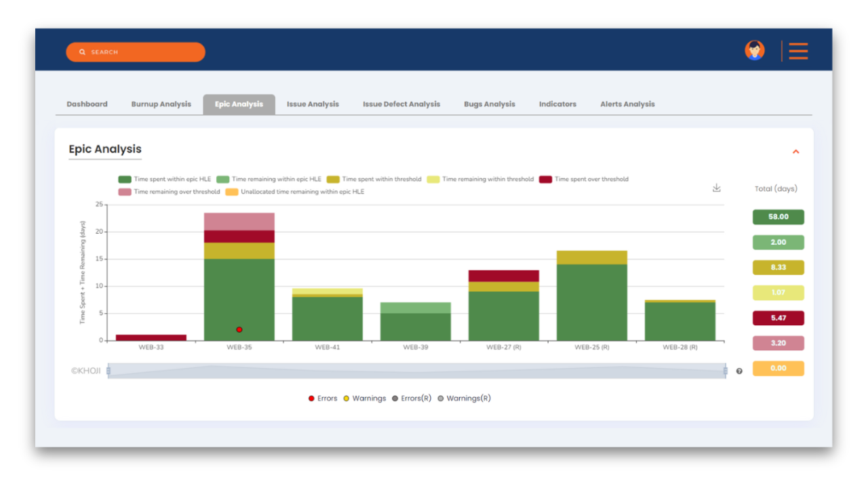Click the user avatar profile icon
Image resolution: width=868 pixels, height=488 pixels.
754,51
